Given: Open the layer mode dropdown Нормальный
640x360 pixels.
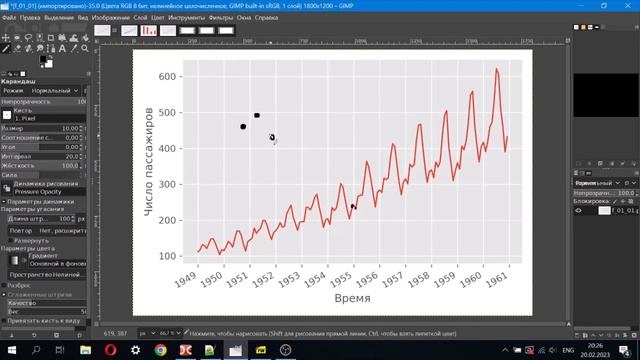Looking at the screenshot, I should pyautogui.click(x=597, y=183).
